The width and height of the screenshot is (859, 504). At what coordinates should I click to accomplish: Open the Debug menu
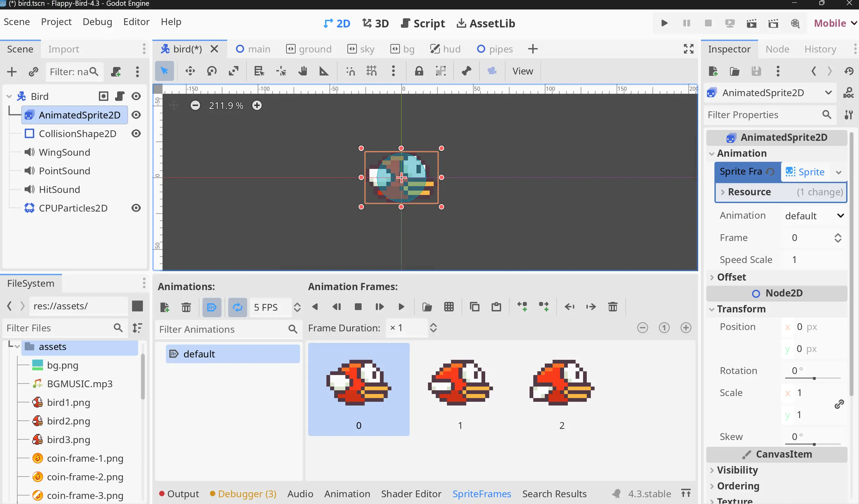click(x=98, y=22)
